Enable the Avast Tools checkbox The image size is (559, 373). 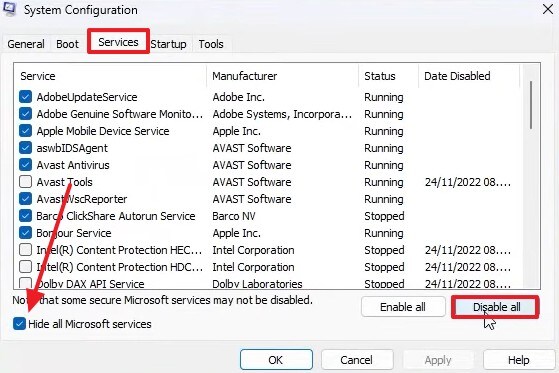[25, 182]
